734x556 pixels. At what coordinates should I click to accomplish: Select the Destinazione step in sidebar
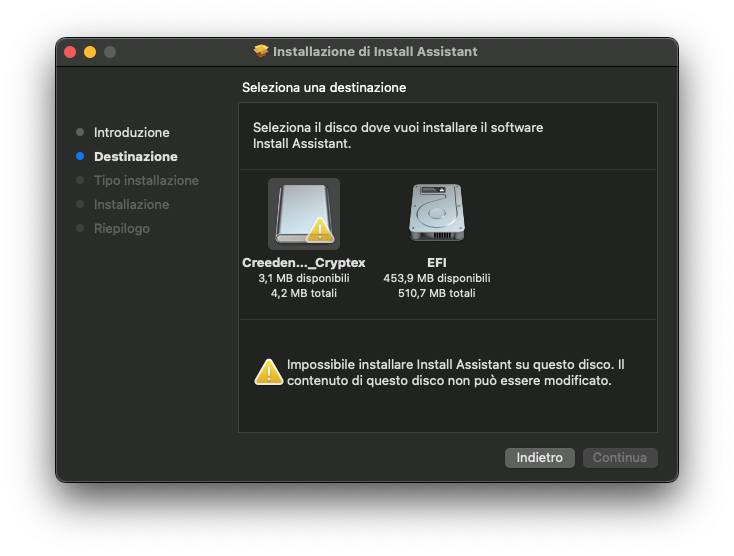point(136,156)
